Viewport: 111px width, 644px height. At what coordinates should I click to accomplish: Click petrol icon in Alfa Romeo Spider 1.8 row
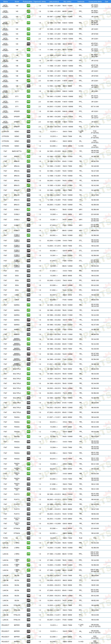coord(29,111)
